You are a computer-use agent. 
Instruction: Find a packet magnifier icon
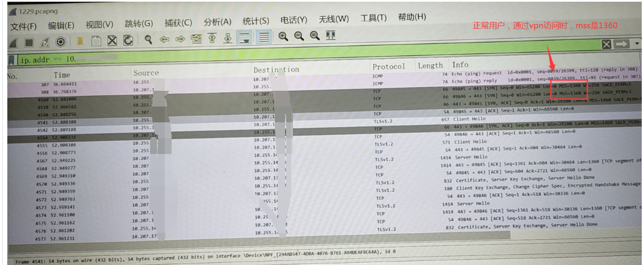click(x=148, y=39)
